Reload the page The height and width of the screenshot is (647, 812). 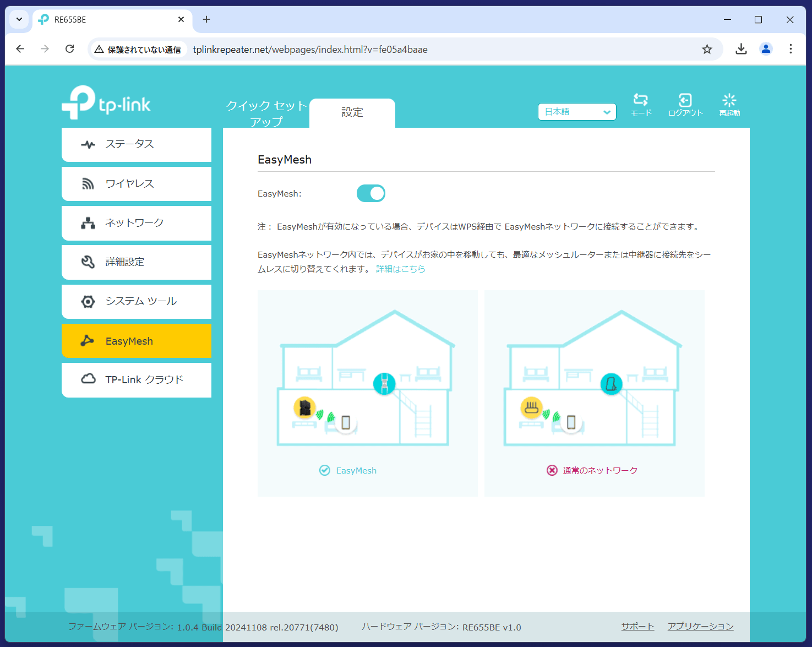click(x=69, y=49)
